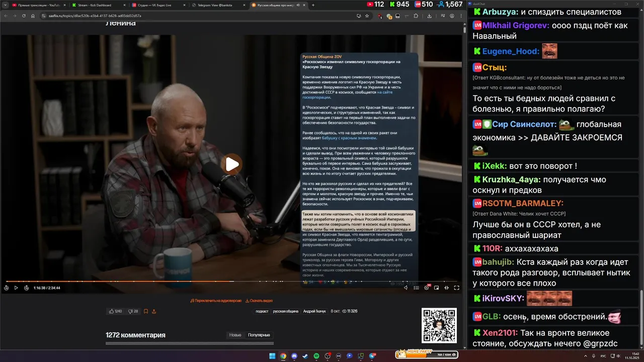Go to the browser home page

pyautogui.click(x=33, y=16)
